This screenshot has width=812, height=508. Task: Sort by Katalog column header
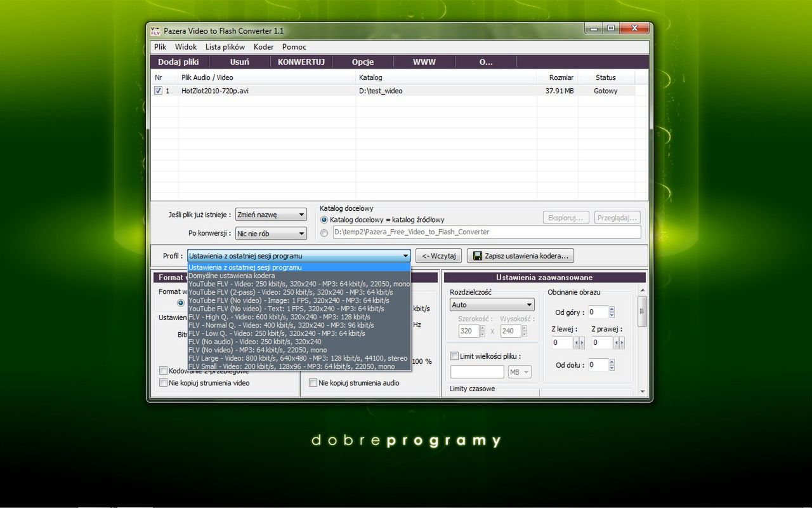(x=446, y=77)
